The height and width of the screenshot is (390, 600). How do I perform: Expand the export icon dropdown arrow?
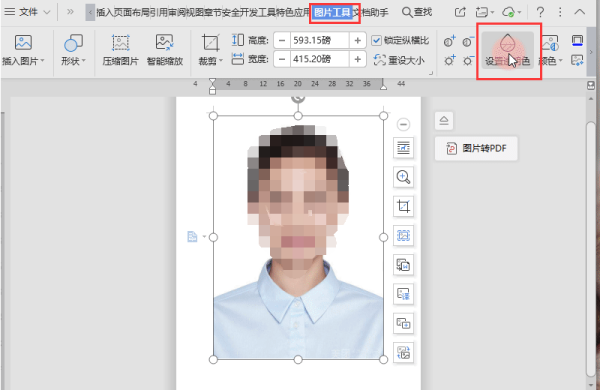[x=492, y=13]
